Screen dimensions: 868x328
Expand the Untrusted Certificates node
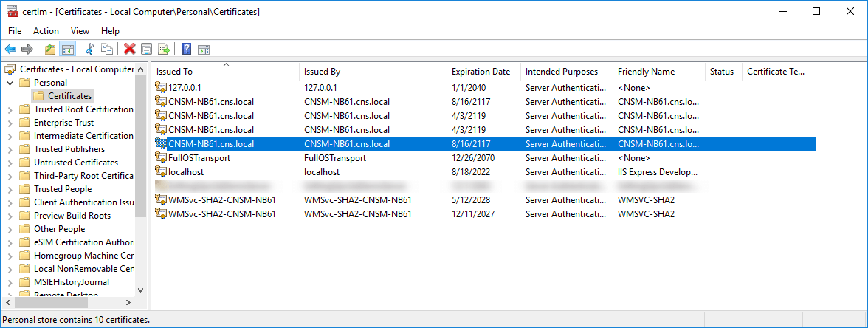tap(10, 163)
